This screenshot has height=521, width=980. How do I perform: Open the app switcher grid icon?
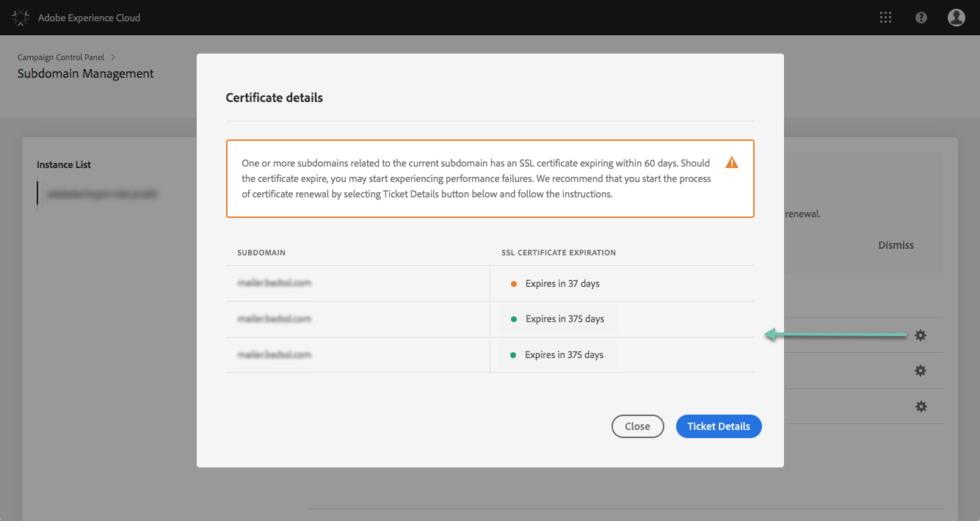tap(886, 18)
